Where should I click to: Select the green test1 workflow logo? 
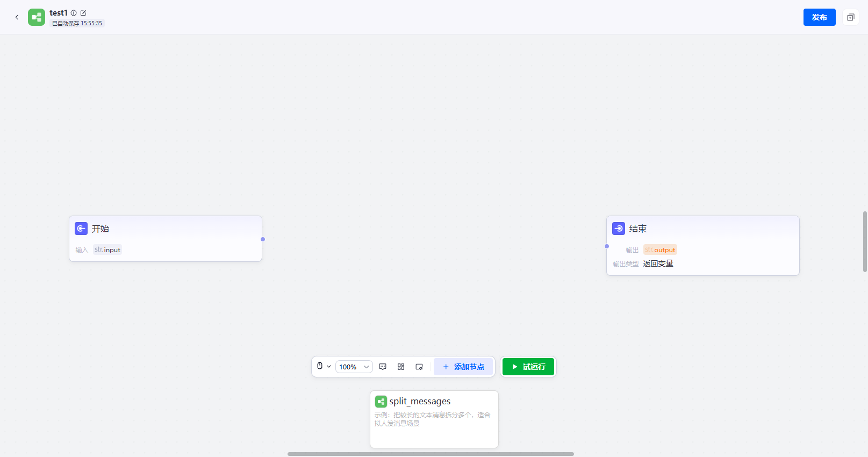click(37, 17)
